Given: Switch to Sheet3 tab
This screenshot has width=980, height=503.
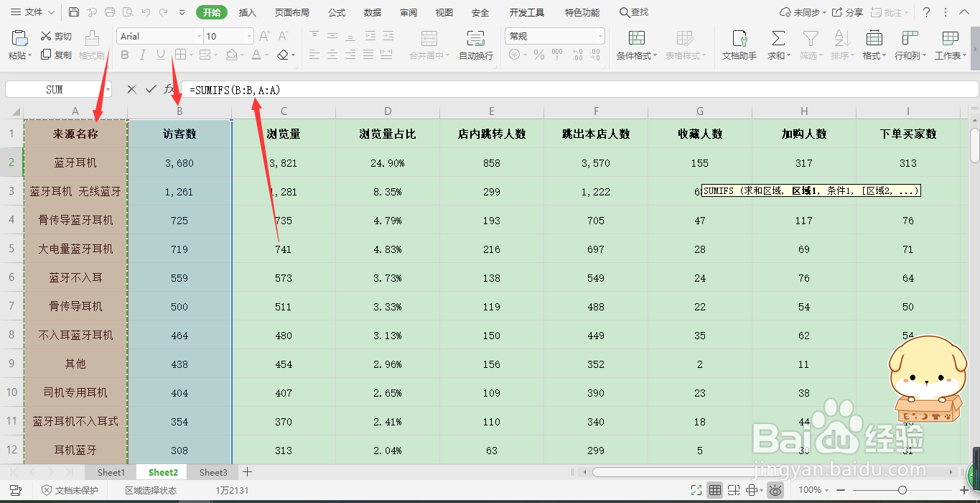Looking at the screenshot, I should 213,472.
